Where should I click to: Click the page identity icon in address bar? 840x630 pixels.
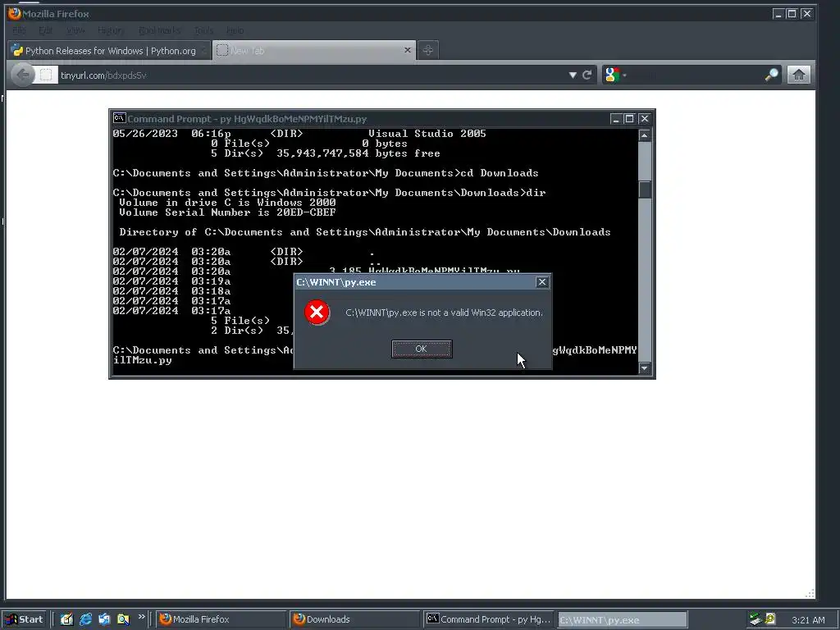pyautogui.click(x=46, y=75)
